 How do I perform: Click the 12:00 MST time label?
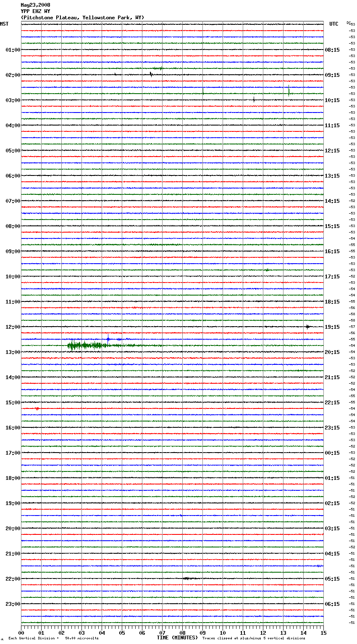tap(13, 327)
